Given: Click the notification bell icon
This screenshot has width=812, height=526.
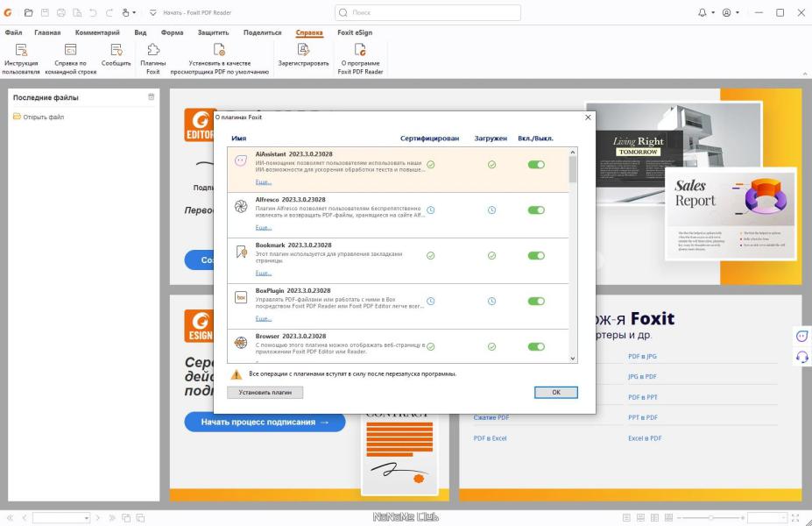Looking at the screenshot, I should pos(703,12).
